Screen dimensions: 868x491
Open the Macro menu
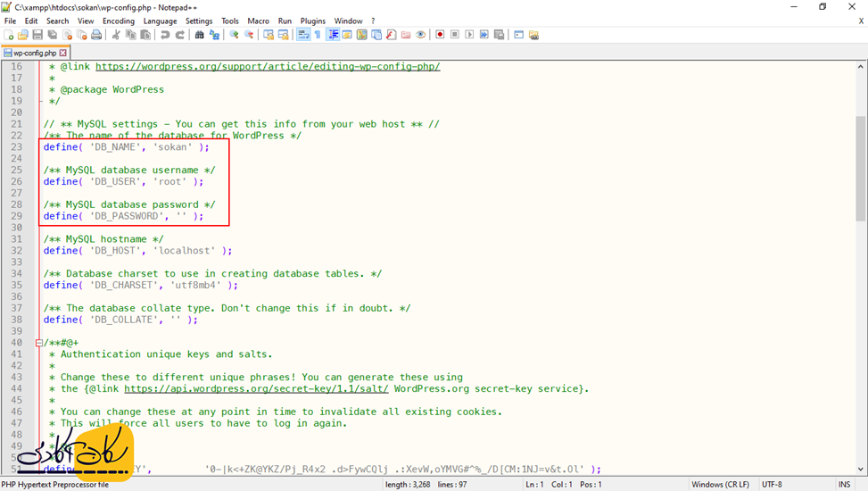click(258, 21)
